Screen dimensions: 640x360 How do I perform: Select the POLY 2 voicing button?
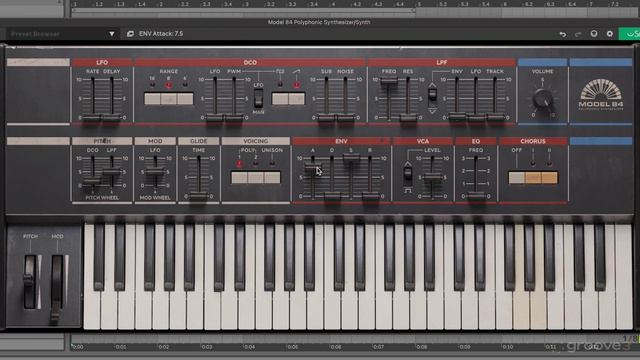click(256, 177)
